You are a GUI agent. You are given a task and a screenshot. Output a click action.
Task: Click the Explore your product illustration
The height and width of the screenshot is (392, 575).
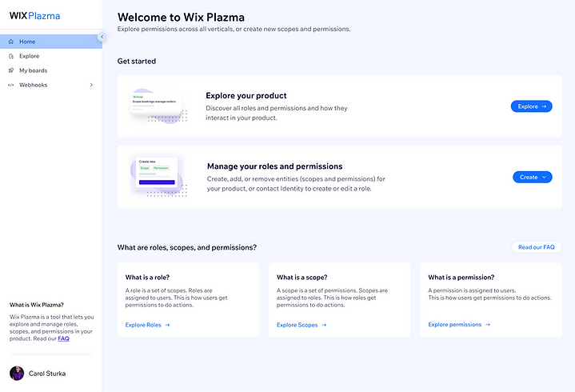[158, 106]
